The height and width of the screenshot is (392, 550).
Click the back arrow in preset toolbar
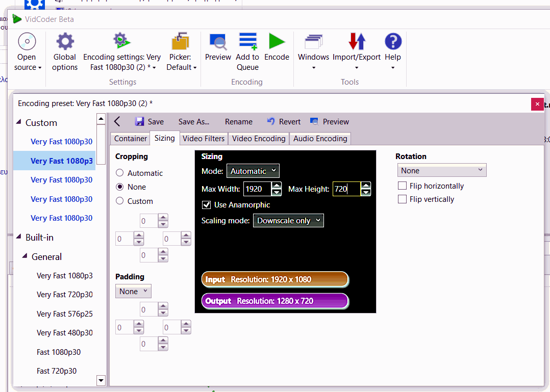(117, 121)
